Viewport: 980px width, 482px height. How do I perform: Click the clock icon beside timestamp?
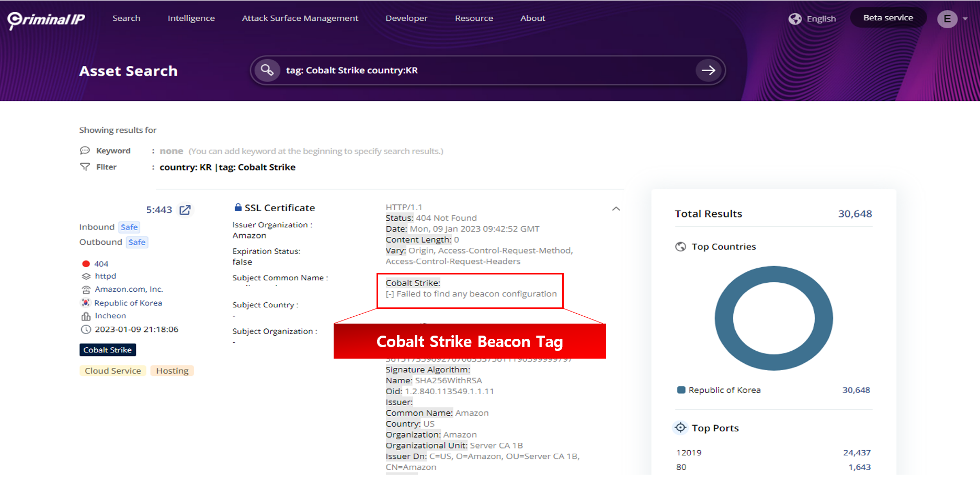tap(86, 329)
